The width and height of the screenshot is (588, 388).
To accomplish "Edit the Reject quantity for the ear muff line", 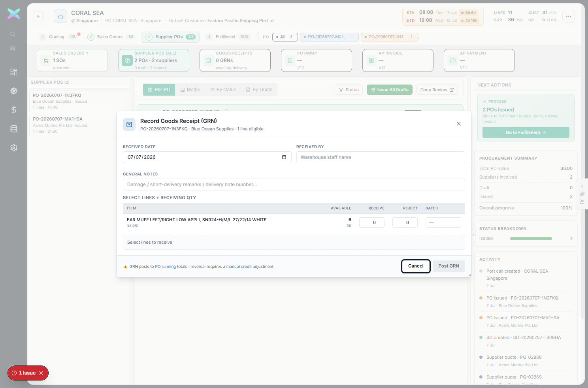I will click(405, 222).
